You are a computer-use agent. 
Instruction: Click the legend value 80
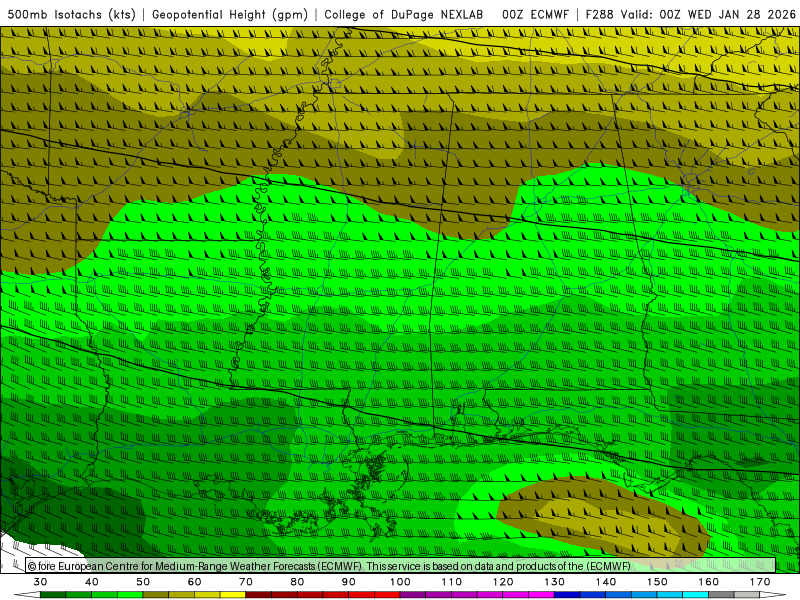(297, 582)
